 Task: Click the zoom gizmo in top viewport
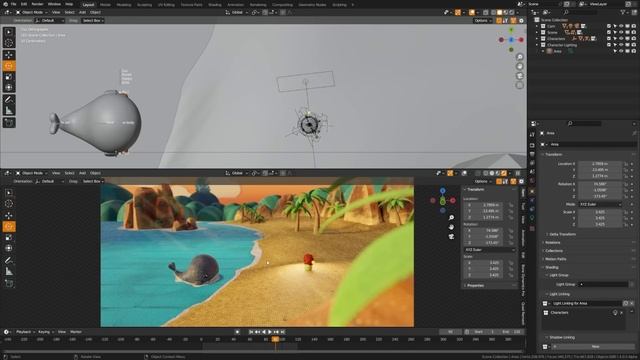tap(520, 57)
